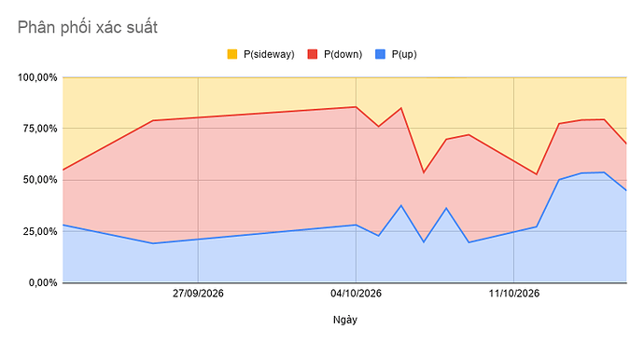Select the P(sideway) legend label
This screenshot has width=644, height=343.
(x=269, y=54)
